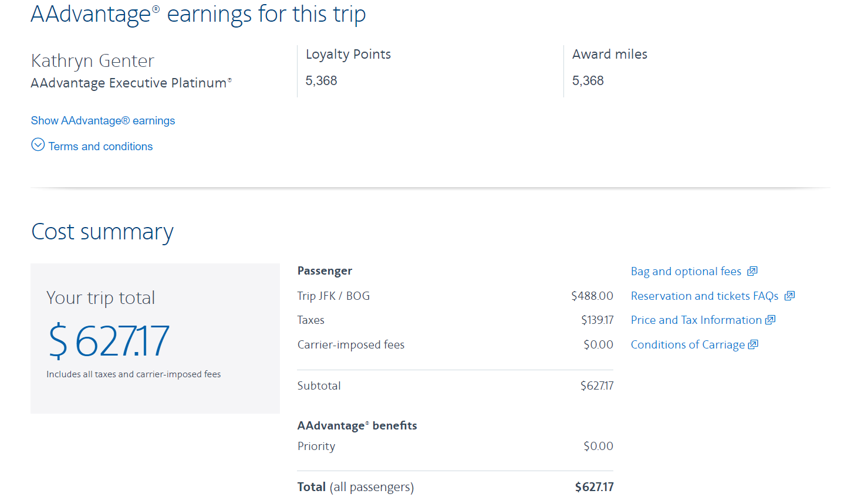861x504 pixels.
Task: View Reservation and tickets FAQs
Action: (704, 296)
